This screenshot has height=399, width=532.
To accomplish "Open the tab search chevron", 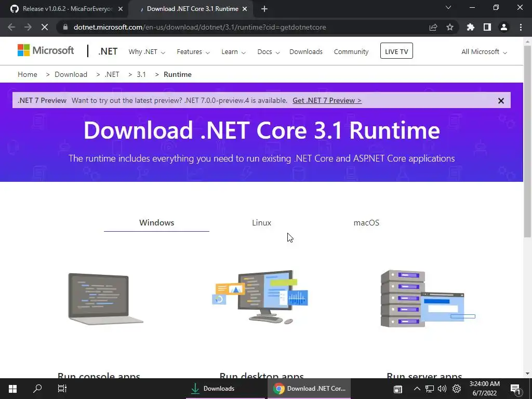I will coord(448,7).
